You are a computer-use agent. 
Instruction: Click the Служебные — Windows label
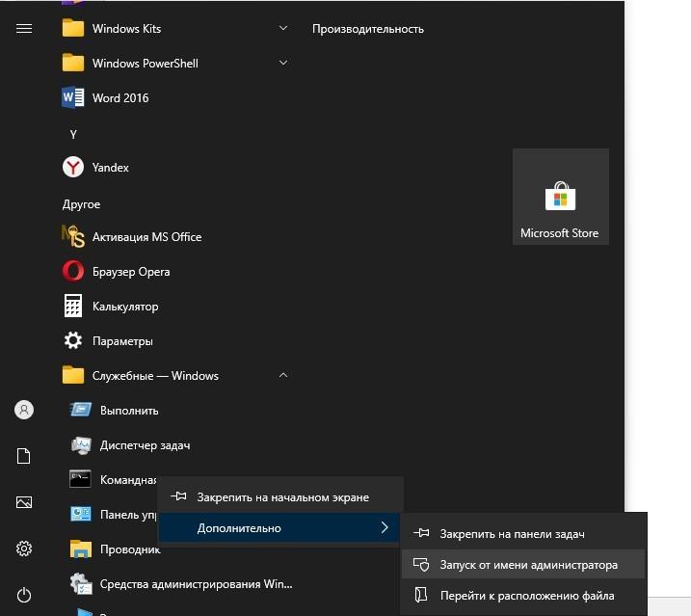coord(155,376)
